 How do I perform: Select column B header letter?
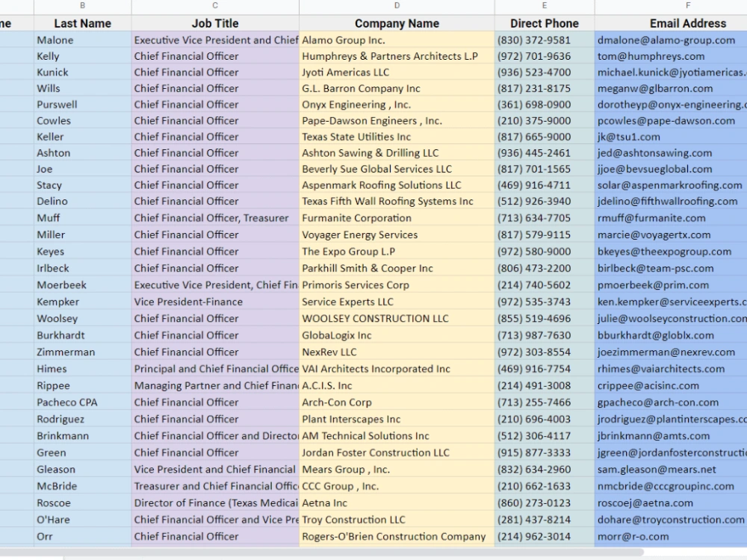pyautogui.click(x=82, y=6)
